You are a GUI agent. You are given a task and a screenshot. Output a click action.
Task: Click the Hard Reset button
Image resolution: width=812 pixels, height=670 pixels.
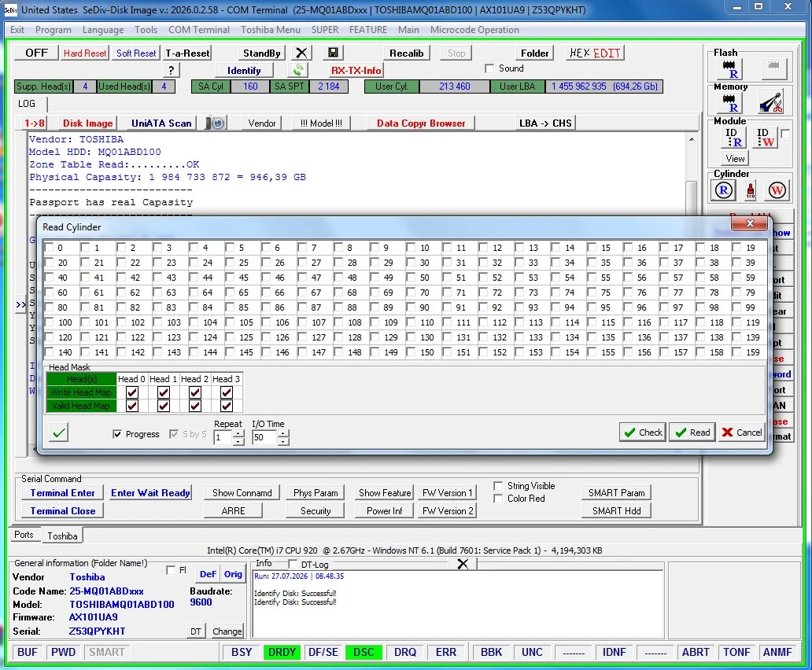tap(85, 53)
